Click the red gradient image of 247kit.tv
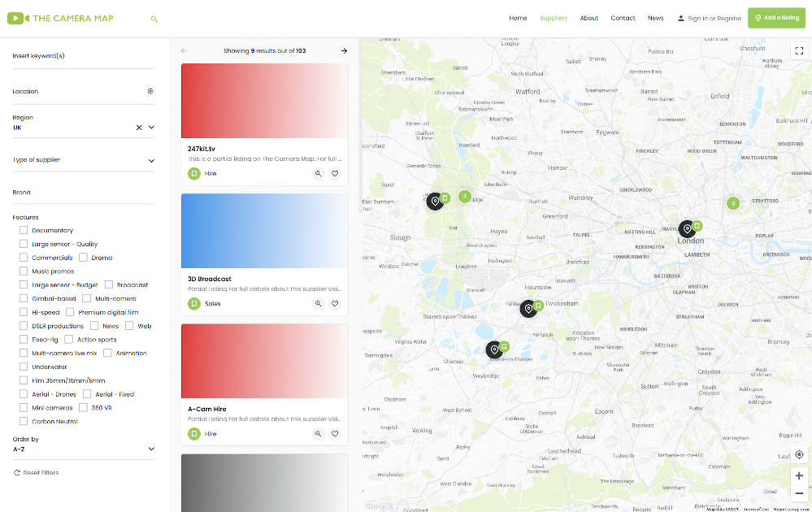Image resolution: width=812 pixels, height=512 pixels. coord(265,101)
